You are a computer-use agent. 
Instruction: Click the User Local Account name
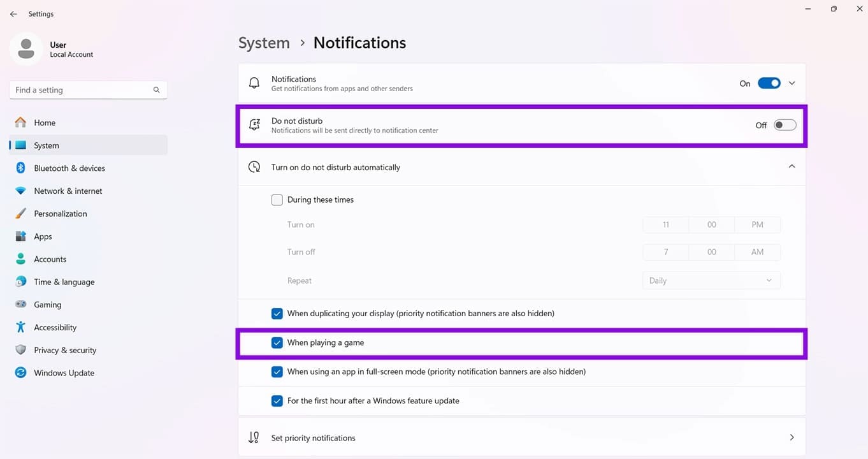click(71, 50)
